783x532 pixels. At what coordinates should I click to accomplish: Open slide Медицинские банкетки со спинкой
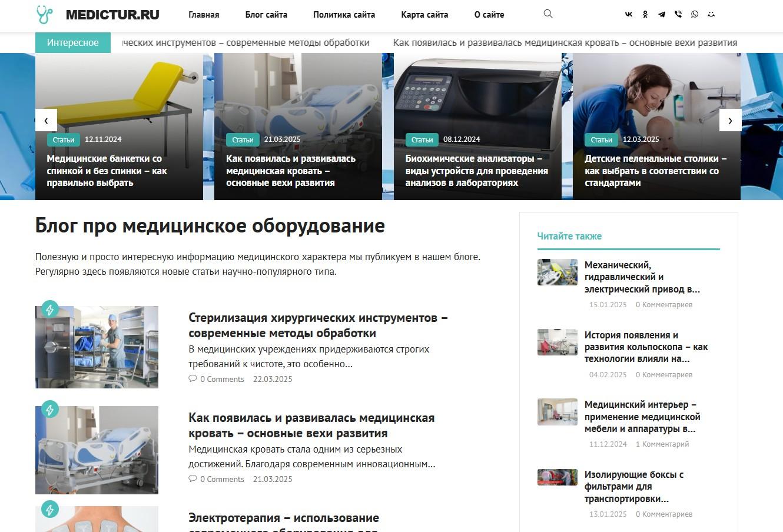(x=107, y=171)
